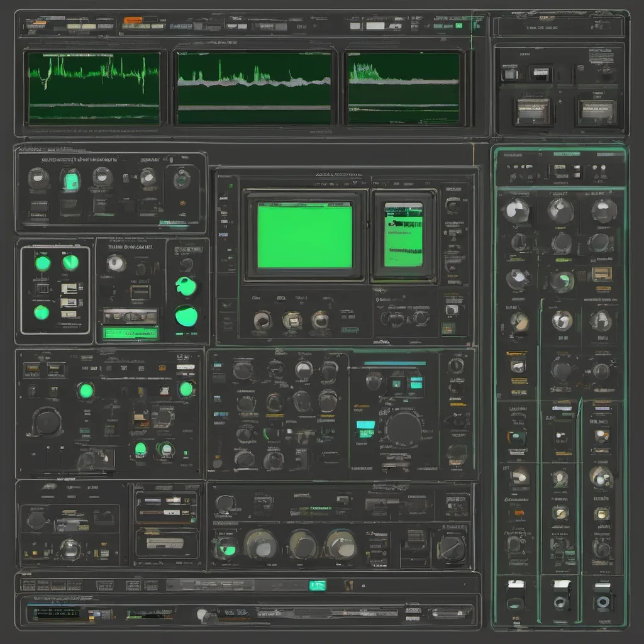This screenshot has width=644, height=644.
Task: Click the green horizontal readout bar
Action: click(131, 333)
